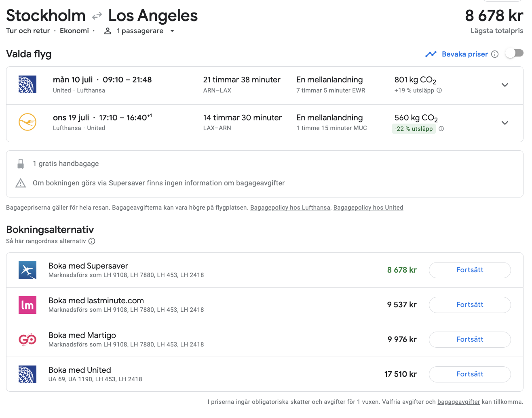Open Bagagepolicy hos Lufthansa link
532x418 pixels.
click(x=290, y=208)
